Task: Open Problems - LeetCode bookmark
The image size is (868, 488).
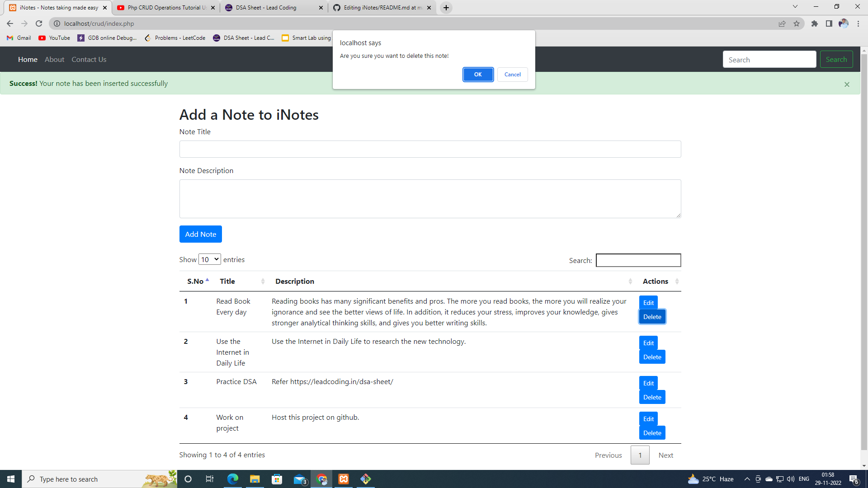Action: (175, 38)
